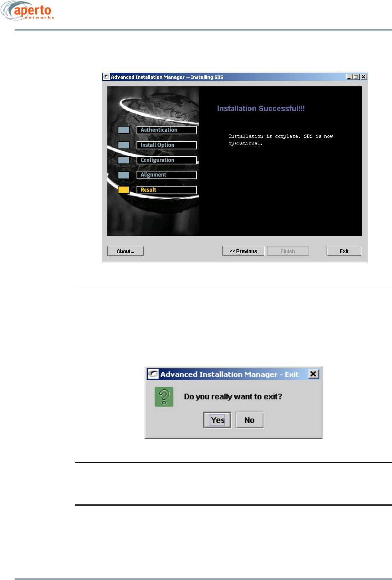This screenshot has height=580, width=392.
Task: Confirm exit by clicking Yes
Action: click(217, 420)
